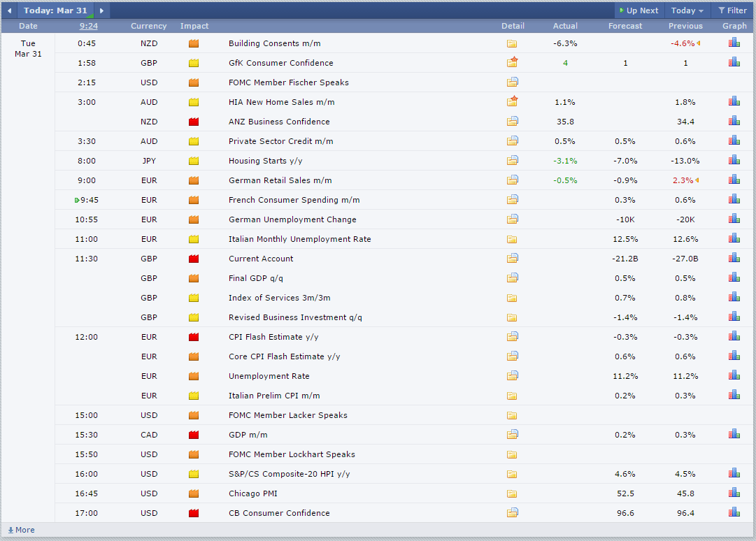
Task: Go to previous day arrow
Action: [x=9, y=10]
